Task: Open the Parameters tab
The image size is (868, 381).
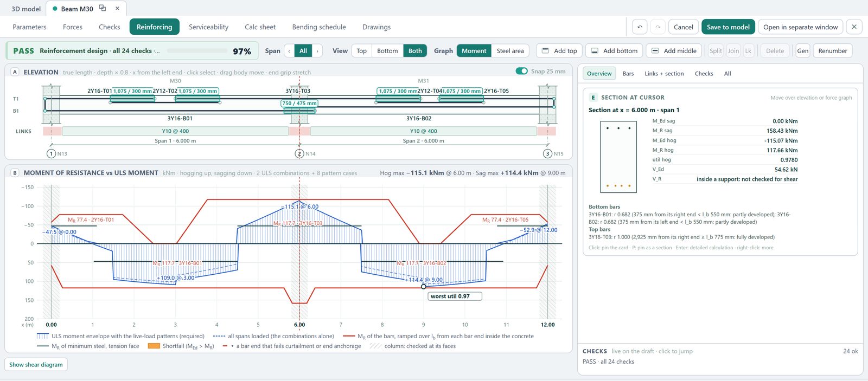Action: coord(29,27)
